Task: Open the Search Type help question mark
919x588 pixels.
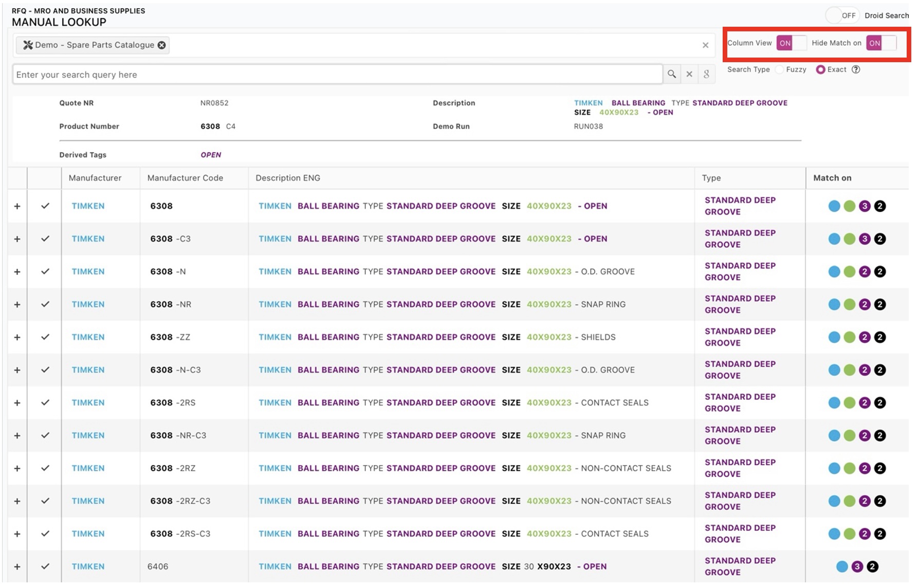Action: tap(856, 69)
